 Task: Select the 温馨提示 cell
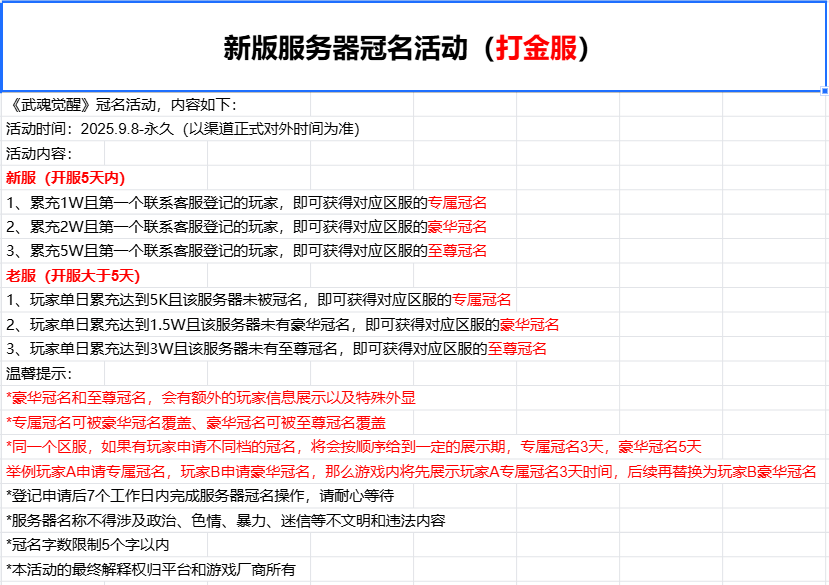[x=40, y=373]
